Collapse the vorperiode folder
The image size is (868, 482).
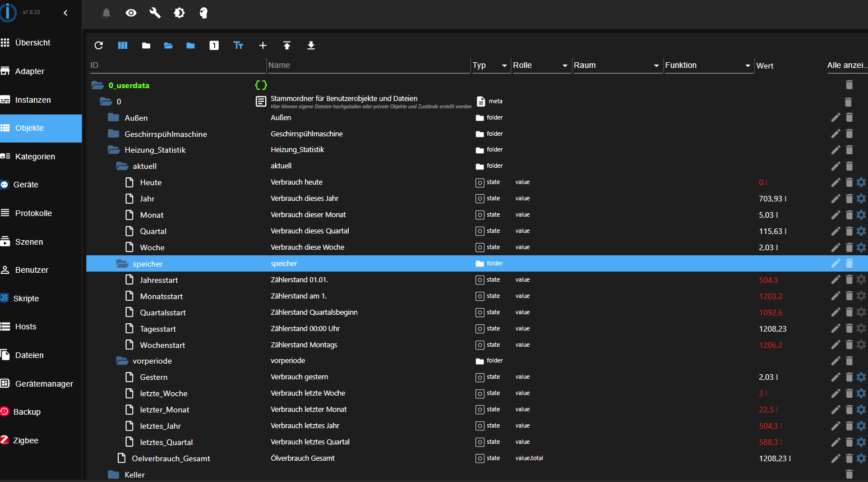[122, 361]
